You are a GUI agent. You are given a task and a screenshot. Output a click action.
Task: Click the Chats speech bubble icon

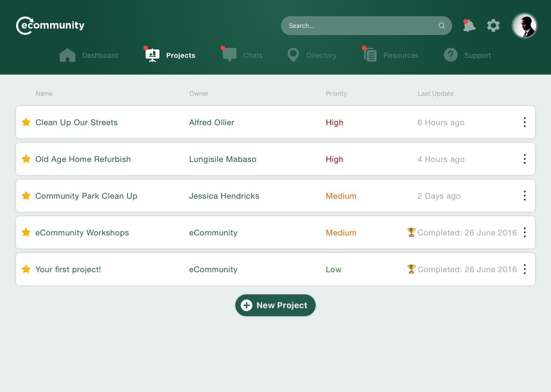pos(230,55)
